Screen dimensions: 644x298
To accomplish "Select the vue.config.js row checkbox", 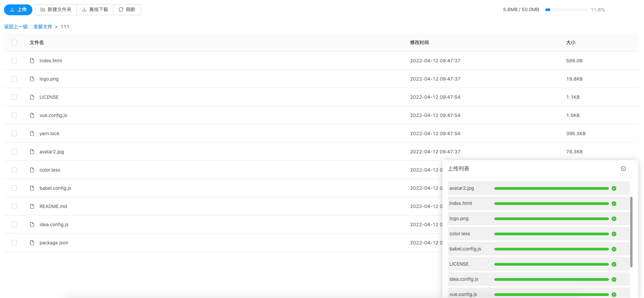I will [14, 115].
